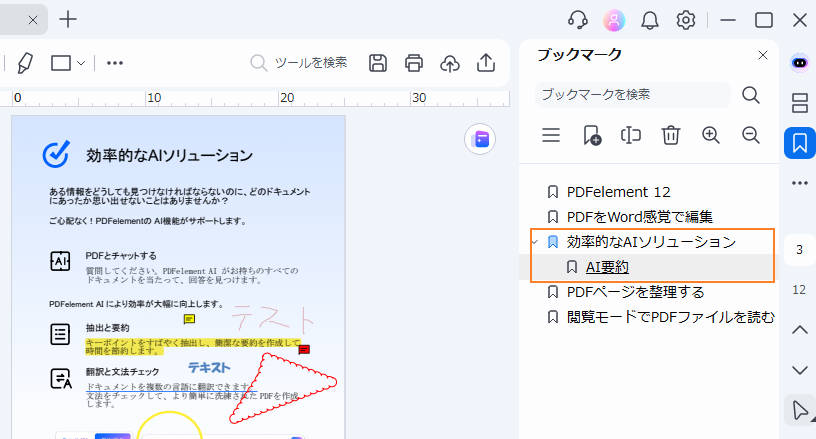Screen dimensions: 816x439
Task: Share the document with the export arrow icon
Action: (486, 63)
